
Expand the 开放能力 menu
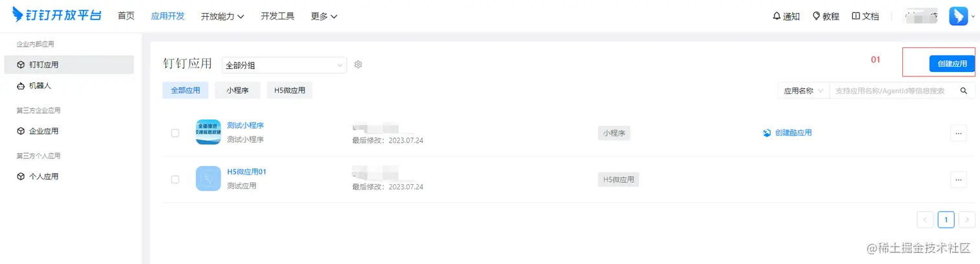coord(222,16)
